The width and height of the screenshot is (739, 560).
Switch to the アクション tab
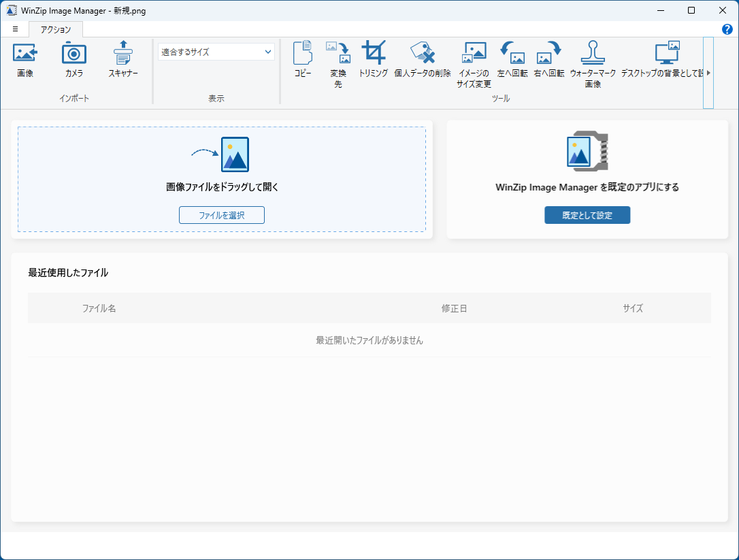click(55, 29)
